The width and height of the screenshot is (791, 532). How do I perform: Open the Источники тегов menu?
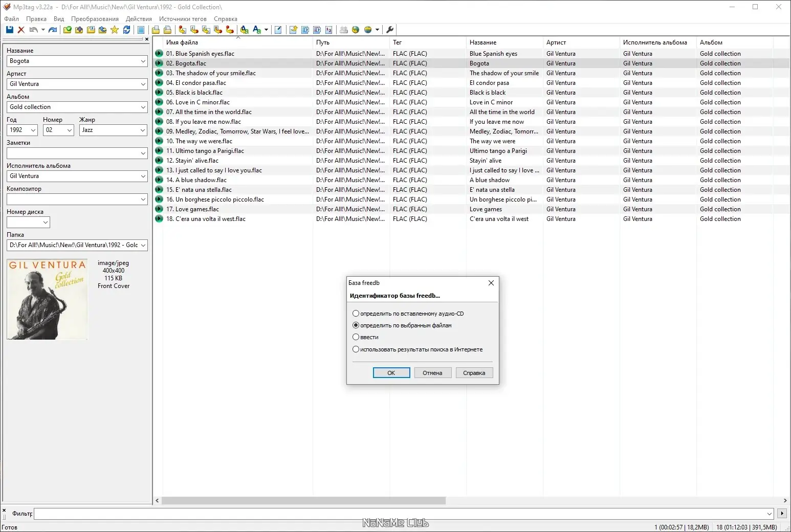(183, 19)
